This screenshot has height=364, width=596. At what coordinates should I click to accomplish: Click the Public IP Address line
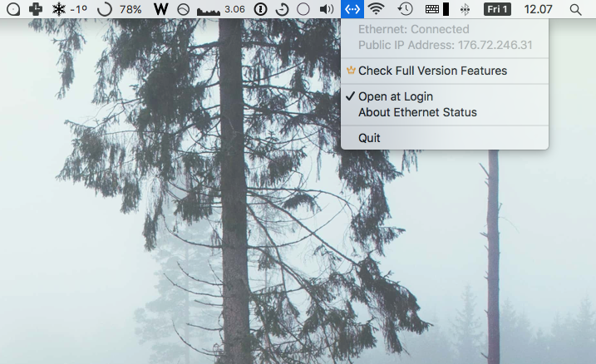point(445,45)
